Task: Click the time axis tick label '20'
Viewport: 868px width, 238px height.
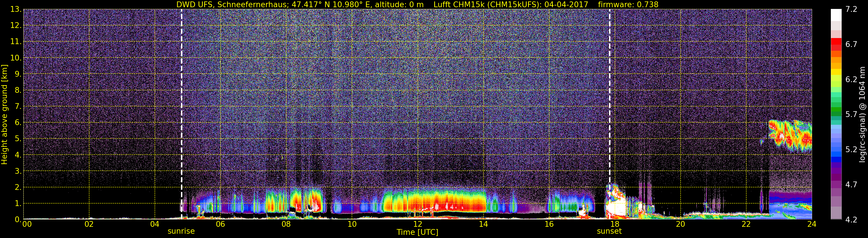Action: click(680, 224)
